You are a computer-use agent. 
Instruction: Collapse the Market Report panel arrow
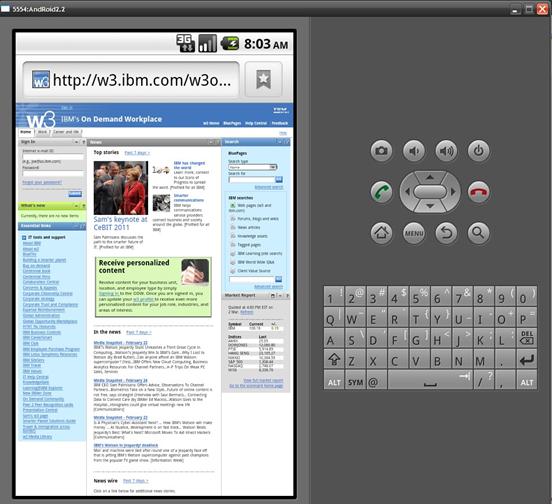click(x=281, y=296)
